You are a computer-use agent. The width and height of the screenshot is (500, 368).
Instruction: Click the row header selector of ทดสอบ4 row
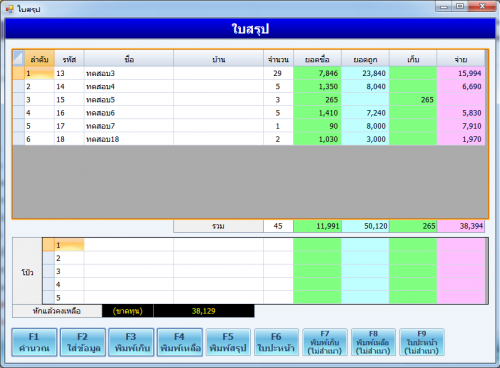pos(19,87)
